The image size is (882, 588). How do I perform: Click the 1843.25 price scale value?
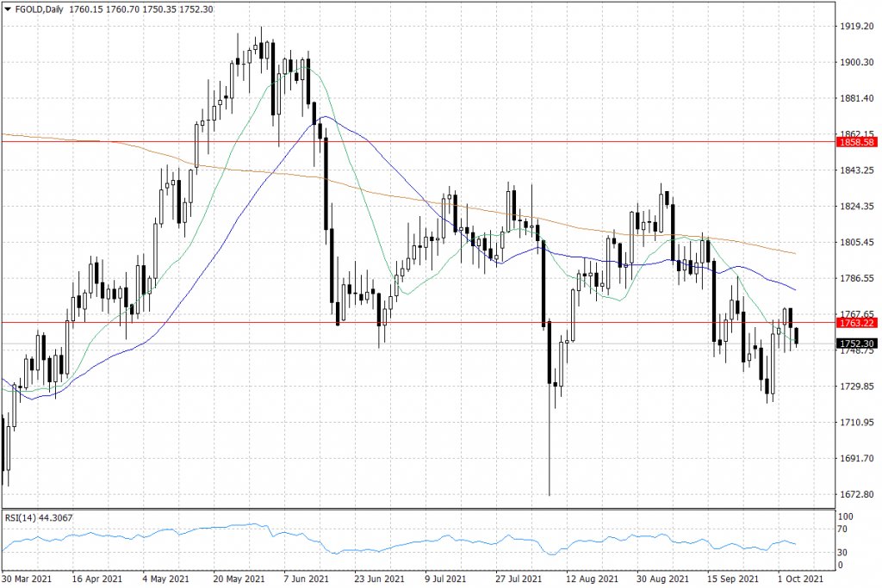857,170
